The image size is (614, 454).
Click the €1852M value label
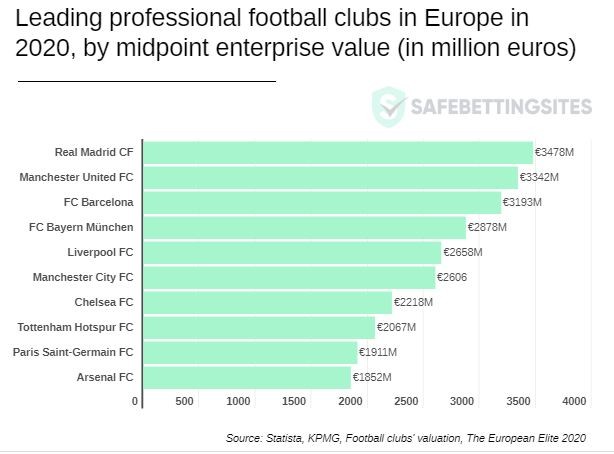tap(372, 377)
